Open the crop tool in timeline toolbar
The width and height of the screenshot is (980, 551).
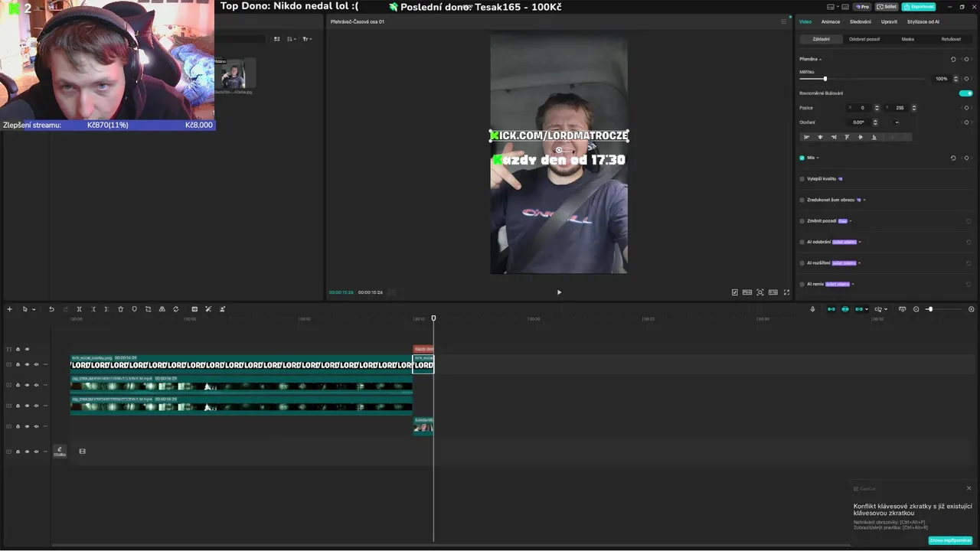(148, 309)
